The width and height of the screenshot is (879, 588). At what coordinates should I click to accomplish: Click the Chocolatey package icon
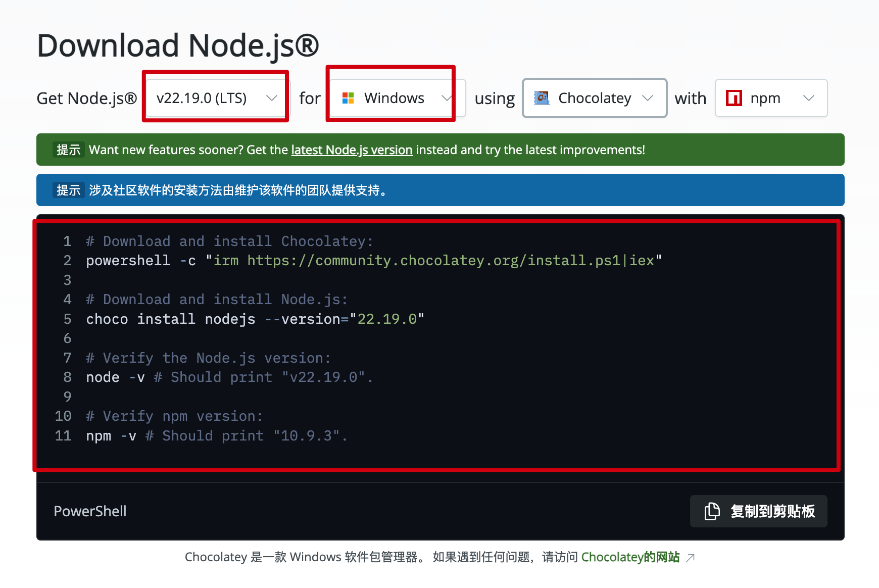tap(542, 98)
